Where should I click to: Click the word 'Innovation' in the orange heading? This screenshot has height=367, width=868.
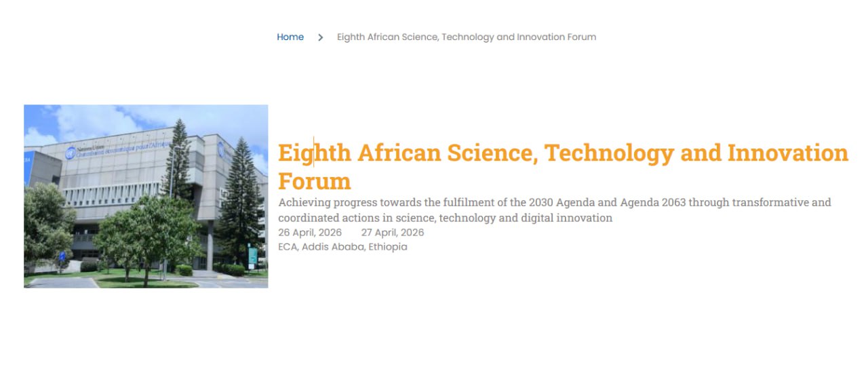point(787,153)
